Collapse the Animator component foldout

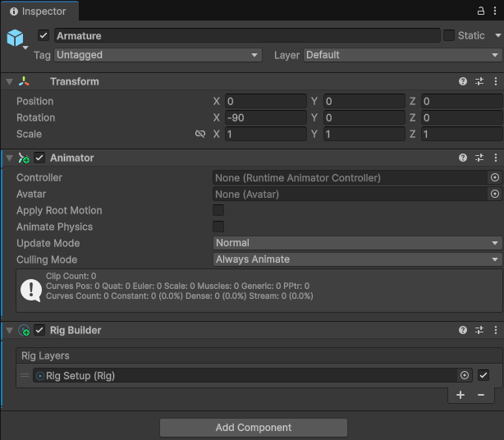9,158
